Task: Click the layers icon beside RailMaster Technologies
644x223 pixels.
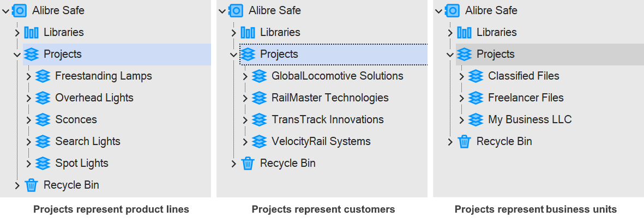Action: click(x=259, y=98)
